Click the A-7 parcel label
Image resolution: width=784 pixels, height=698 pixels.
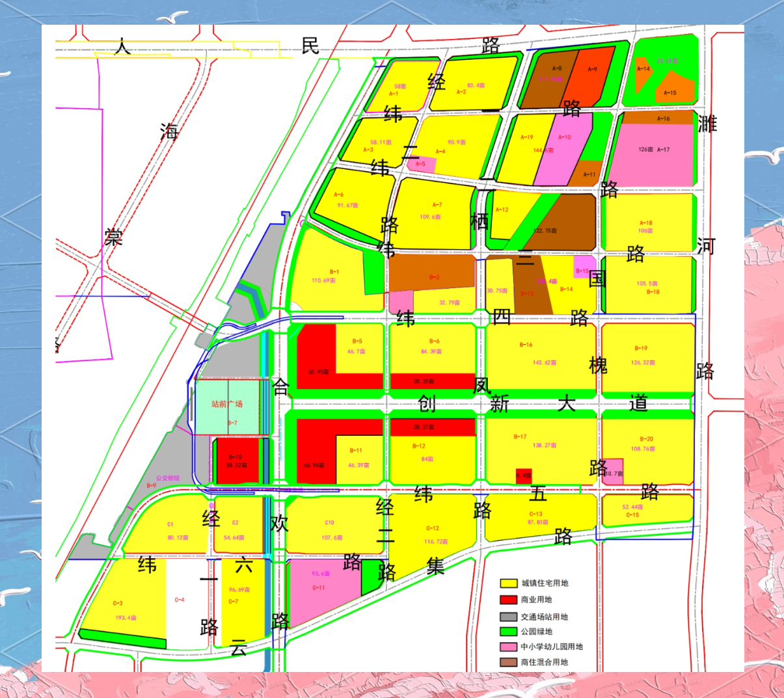tap(437, 205)
